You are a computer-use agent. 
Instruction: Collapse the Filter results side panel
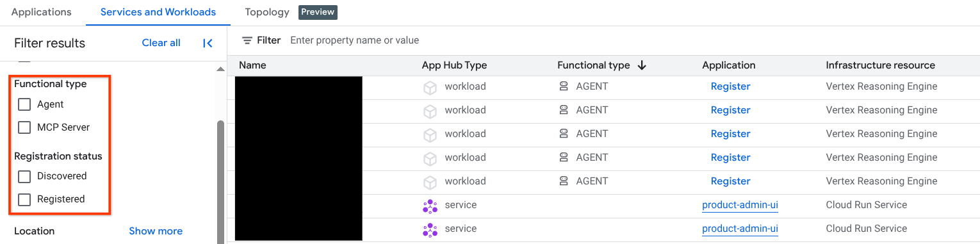click(x=208, y=43)
